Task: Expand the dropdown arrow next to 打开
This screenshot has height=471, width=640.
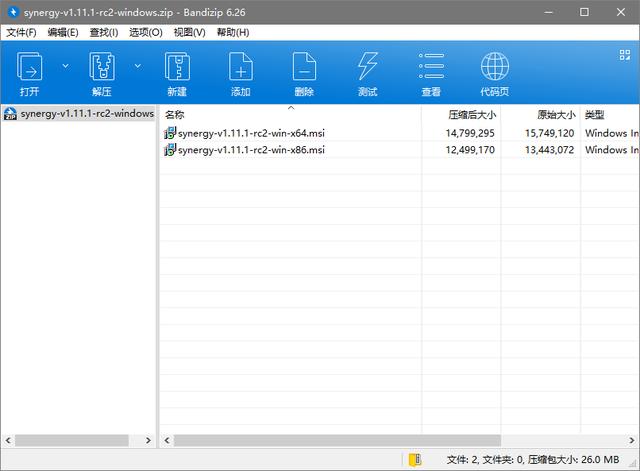Action: 65,66
